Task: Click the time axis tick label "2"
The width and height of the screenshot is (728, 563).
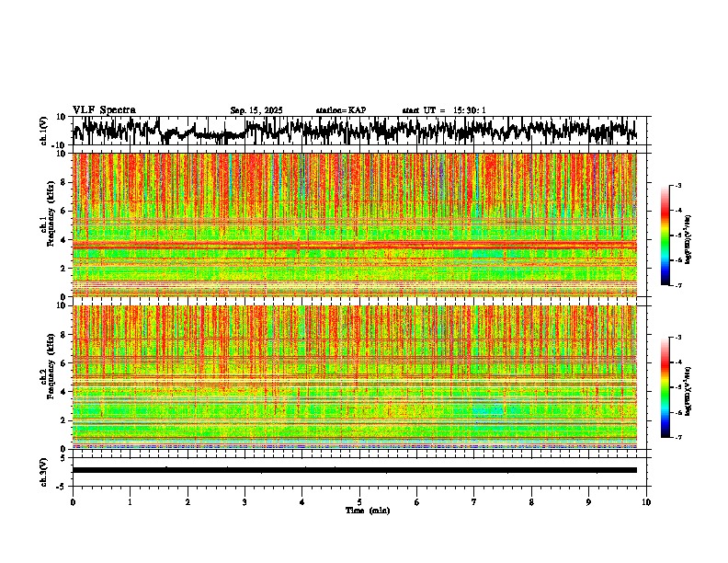Action: click(x=188, y=502)
